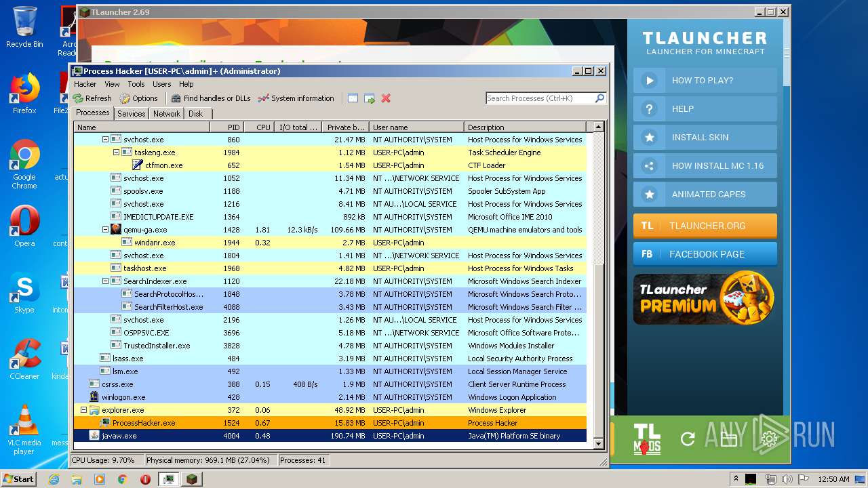Click the volume speaker tray icon
Screen dimensions: 868x488
click(787, 479)
